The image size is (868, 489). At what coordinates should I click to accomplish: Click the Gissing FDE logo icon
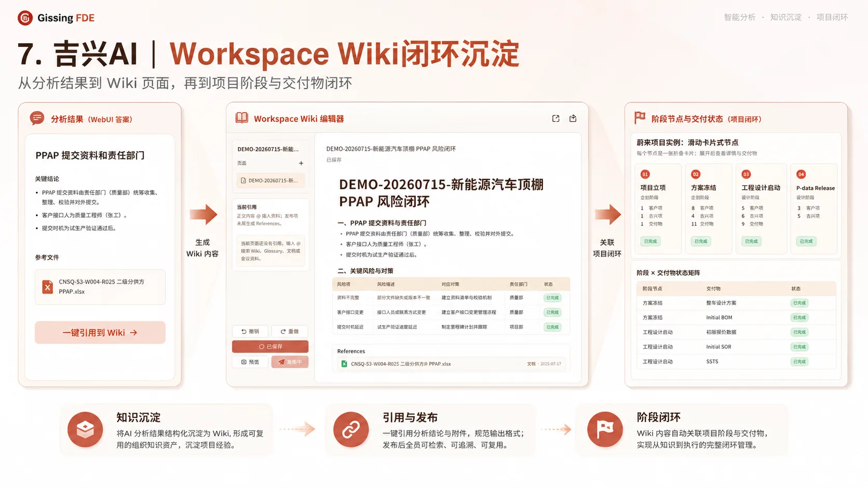click(x=25, y=18)
